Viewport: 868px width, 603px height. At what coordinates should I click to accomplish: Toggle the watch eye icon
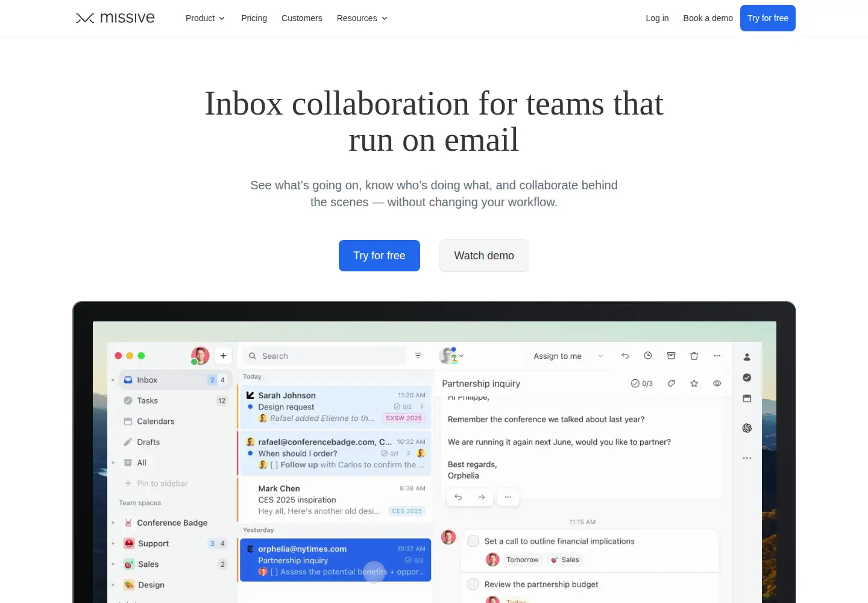717,384
